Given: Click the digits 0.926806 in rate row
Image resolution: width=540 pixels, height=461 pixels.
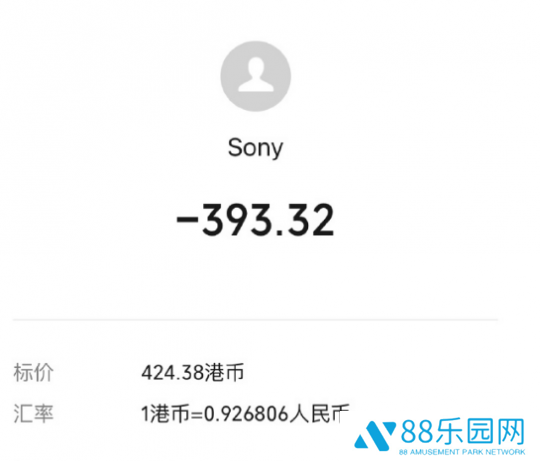Looking at the screenshot, I should tap(246, 414).
